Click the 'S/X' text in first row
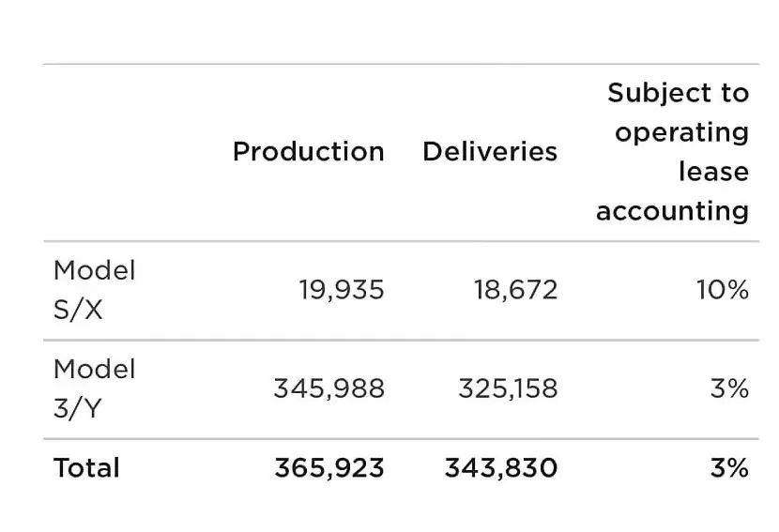The image size is (779, 532). click(x=78, y=311)
